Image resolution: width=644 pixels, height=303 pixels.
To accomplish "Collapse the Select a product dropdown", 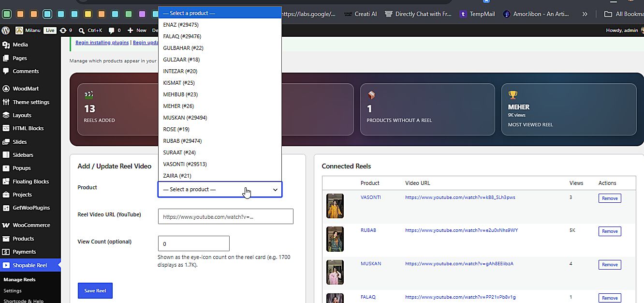I will pyautogui.click(x=220, y=189).
